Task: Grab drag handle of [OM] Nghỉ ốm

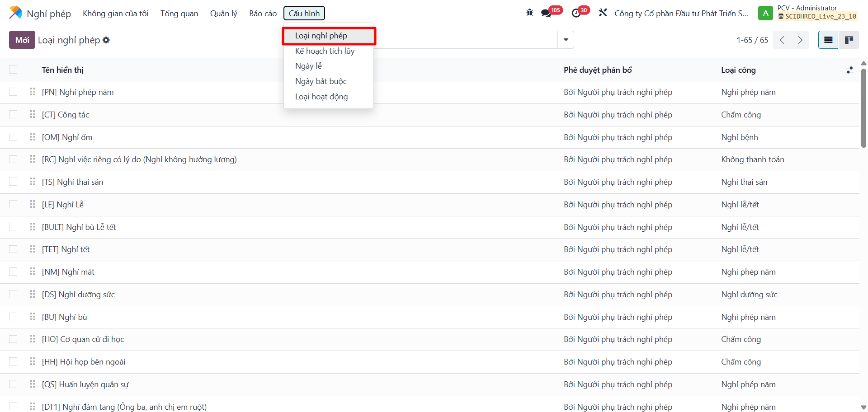Action: tap(33, 137)
